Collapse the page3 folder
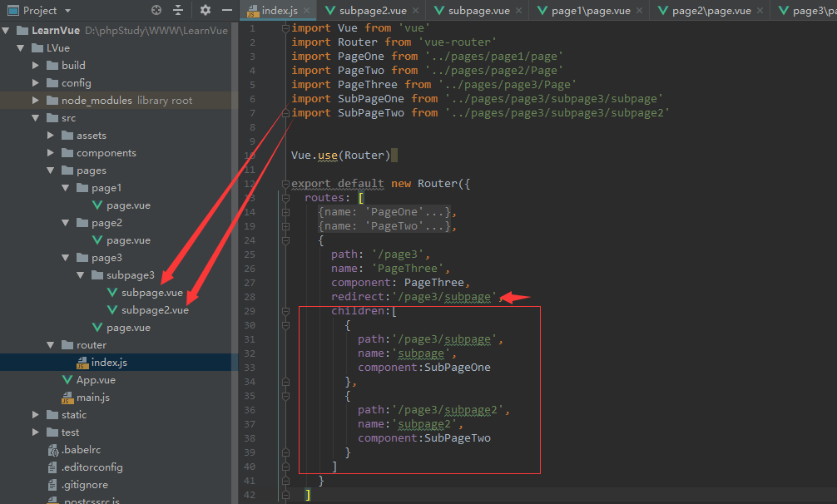Viewport: 837px width, 504px height. pyautogui.click(x=66, y=258)
